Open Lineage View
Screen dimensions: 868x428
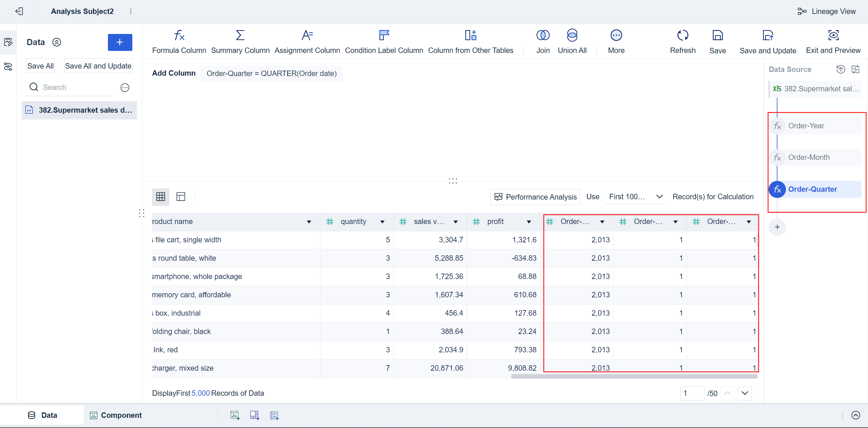coord(827,11)
